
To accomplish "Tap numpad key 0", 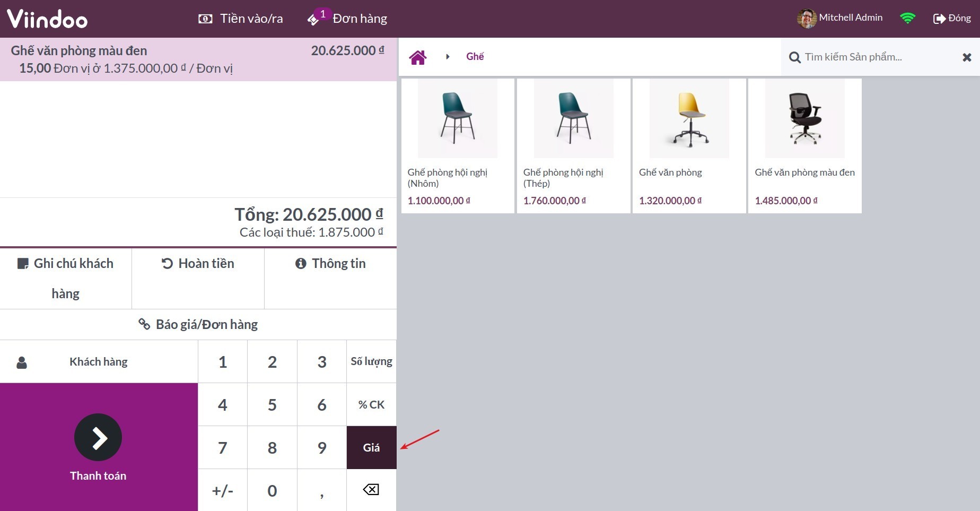I will (272, 490).
